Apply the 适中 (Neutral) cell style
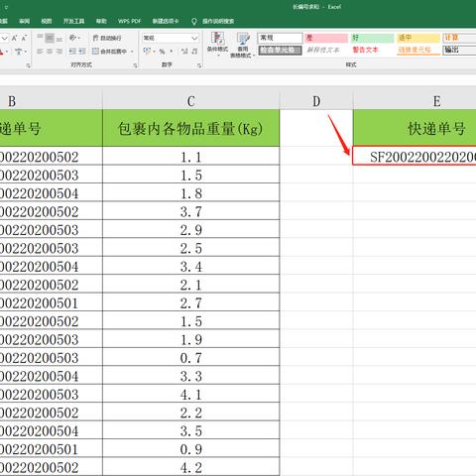Screen dimensions: 476x476 418,38
